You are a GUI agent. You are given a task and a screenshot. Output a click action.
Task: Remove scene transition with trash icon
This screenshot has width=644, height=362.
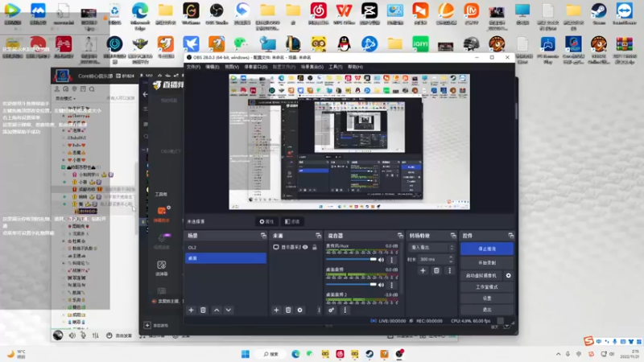coord(436,270)
